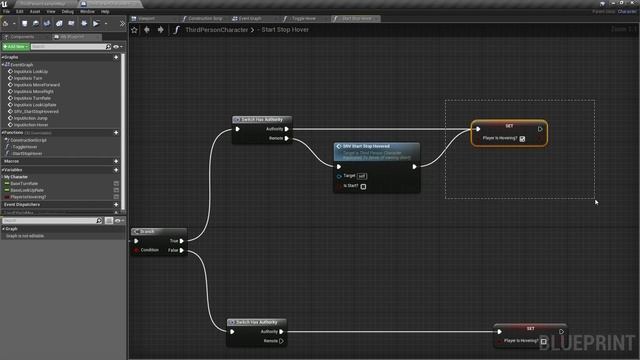Open the File menu

tap(6, 12)
